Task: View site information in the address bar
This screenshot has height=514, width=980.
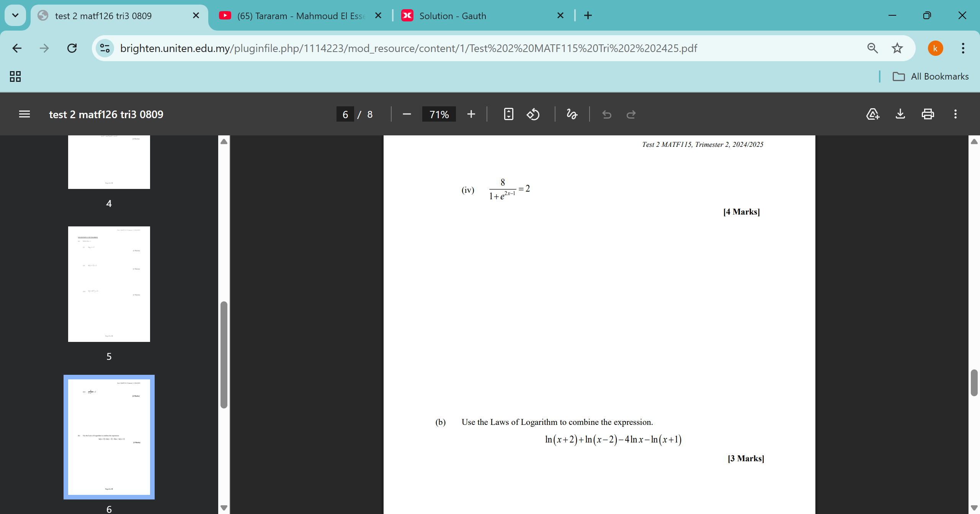Action: (105, 48)
